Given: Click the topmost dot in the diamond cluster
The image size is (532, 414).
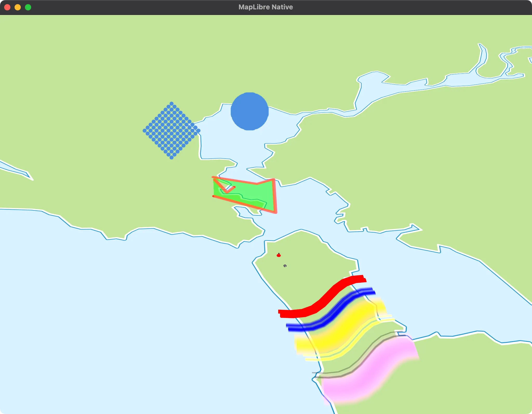Looking at the screenshot, I should tap(171, 103).
